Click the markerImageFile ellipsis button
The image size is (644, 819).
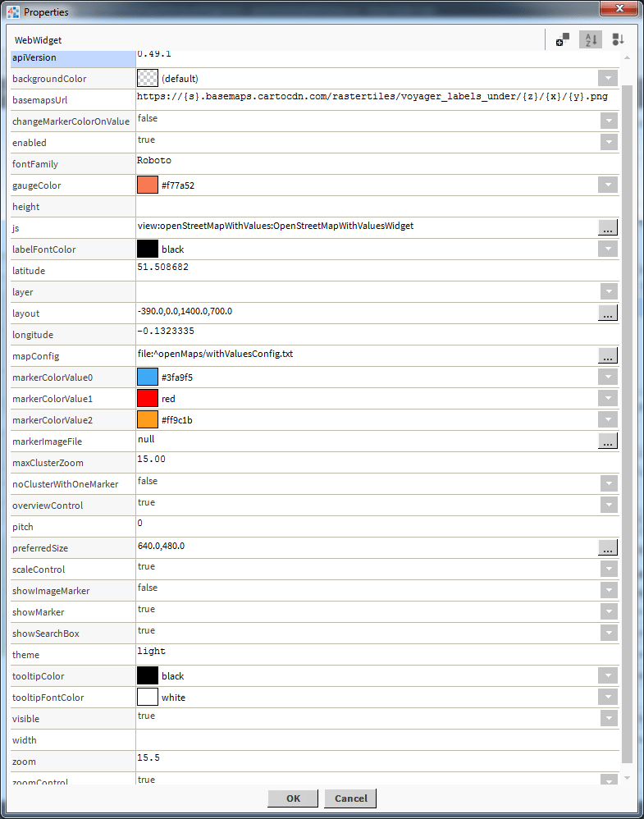click(x=608, y=441)
